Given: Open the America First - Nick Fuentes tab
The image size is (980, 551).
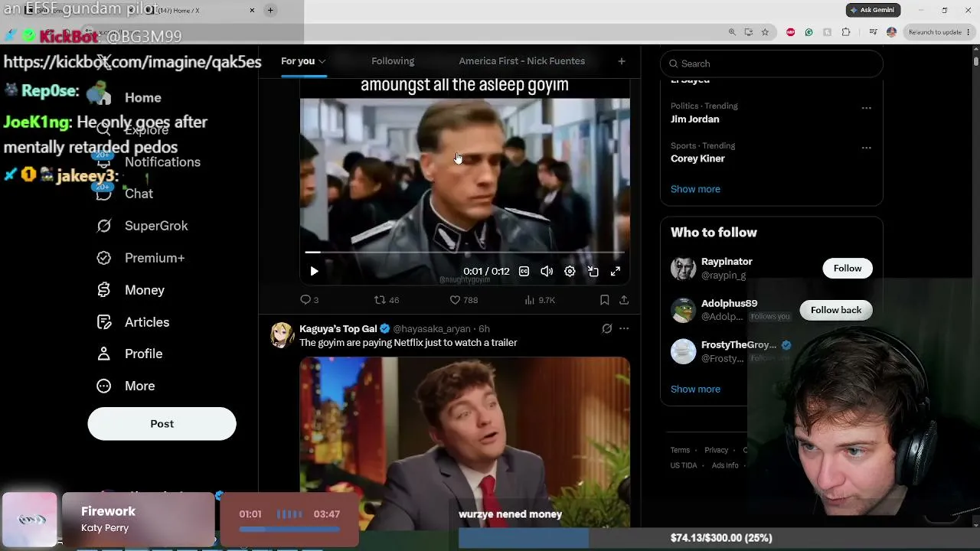Looking at the screenshot, I should click(522, 61).
